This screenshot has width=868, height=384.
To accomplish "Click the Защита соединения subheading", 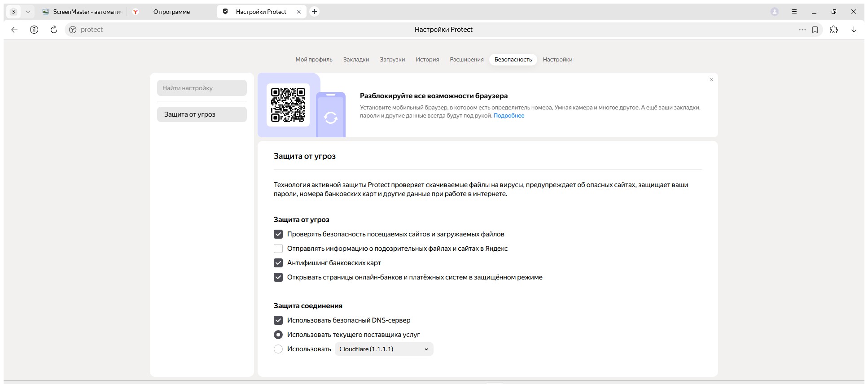I will pos(308,306).
